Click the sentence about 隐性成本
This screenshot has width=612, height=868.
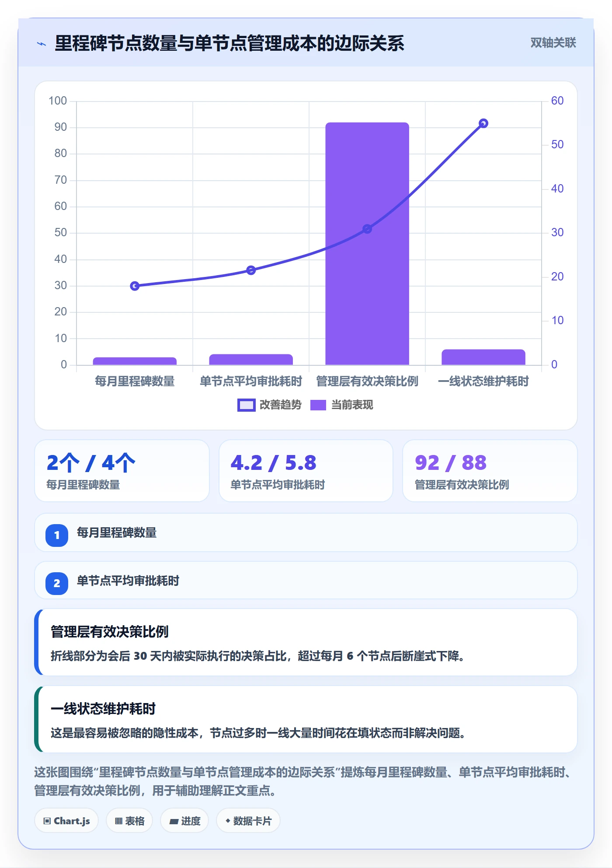coord(258,733)
